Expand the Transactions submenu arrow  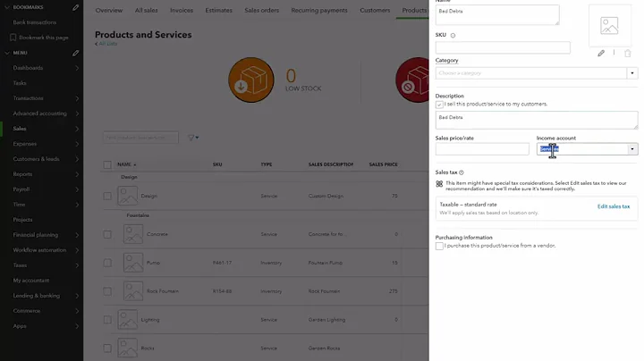(77, 98)
